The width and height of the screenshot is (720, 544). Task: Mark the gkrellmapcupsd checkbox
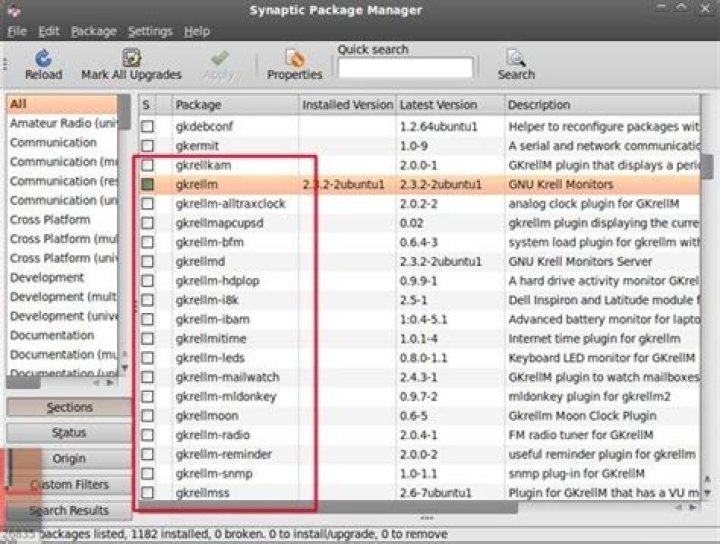[147, 223]
